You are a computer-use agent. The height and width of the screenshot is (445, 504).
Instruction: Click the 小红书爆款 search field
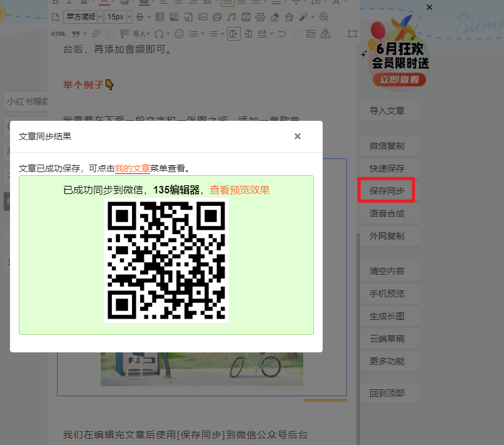coord(27,101)
